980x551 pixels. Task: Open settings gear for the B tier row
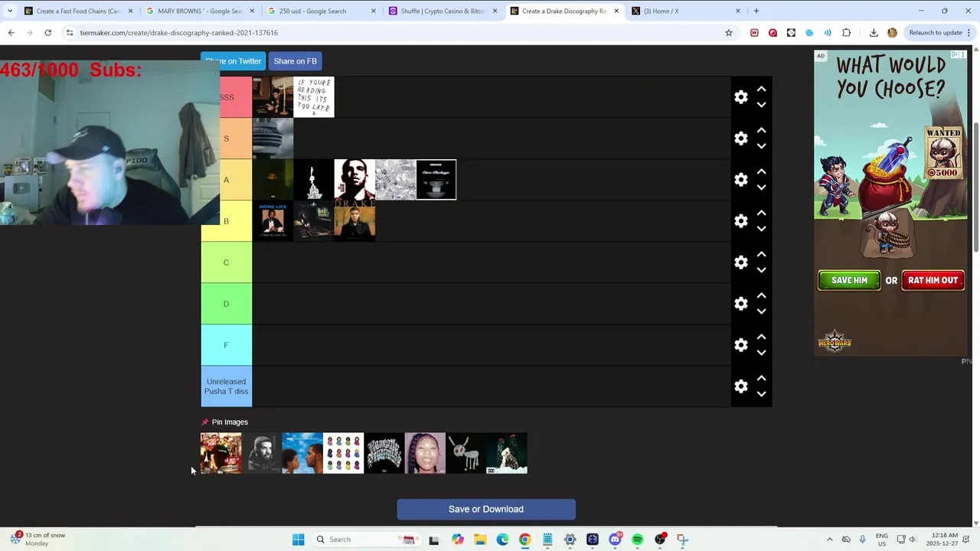click(740, 221)
